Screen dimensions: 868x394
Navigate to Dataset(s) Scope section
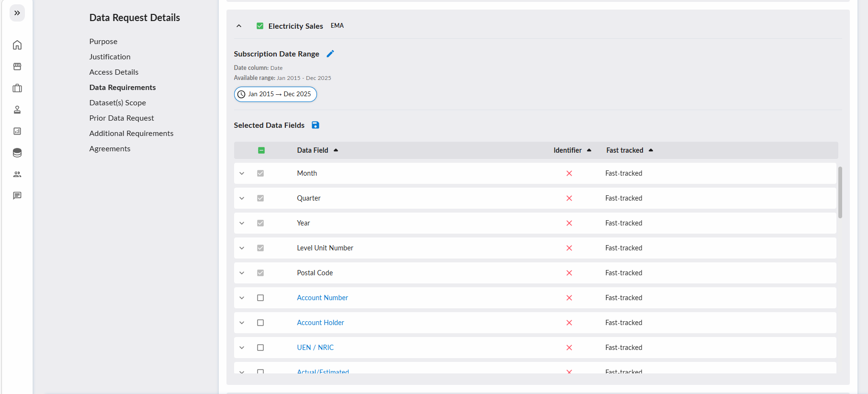tap(118, 103)
